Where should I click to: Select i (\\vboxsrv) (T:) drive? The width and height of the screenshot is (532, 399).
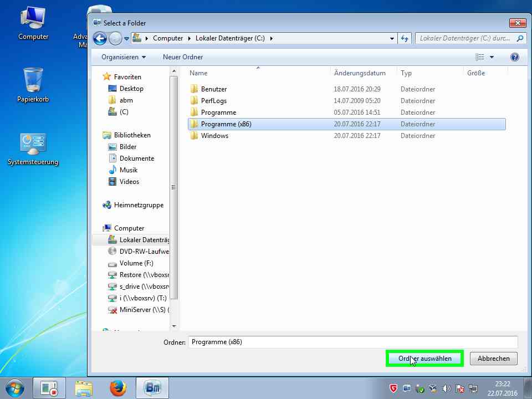point(143,298)
